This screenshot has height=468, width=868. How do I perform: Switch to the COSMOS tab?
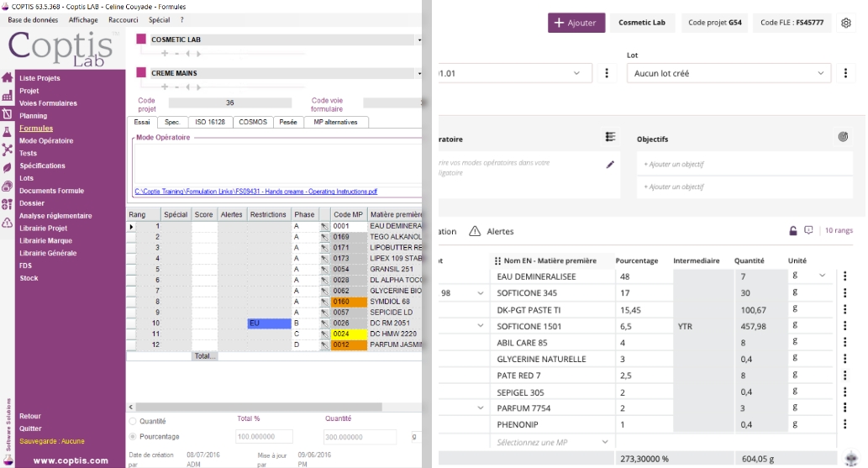click(x=253, y=122)
